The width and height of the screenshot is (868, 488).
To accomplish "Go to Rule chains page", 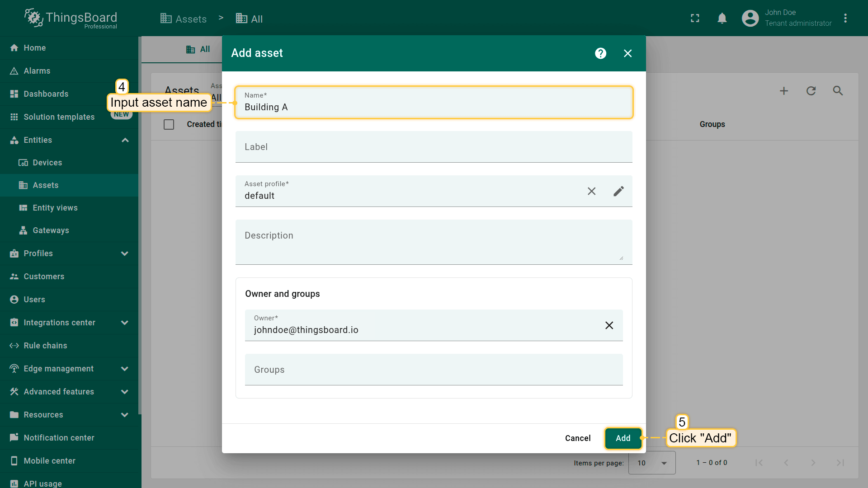I will [x=45, y=346].
